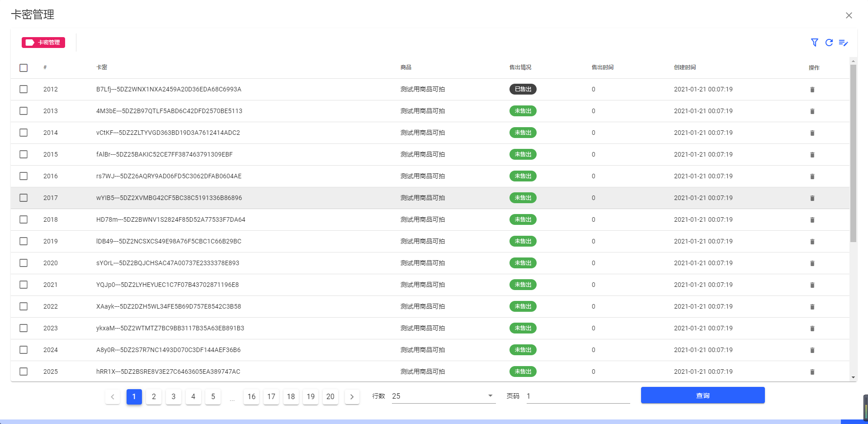Screen dimensions: 868x424
Task: Click the scrollbar down arrow
Action: click(853, 377)
